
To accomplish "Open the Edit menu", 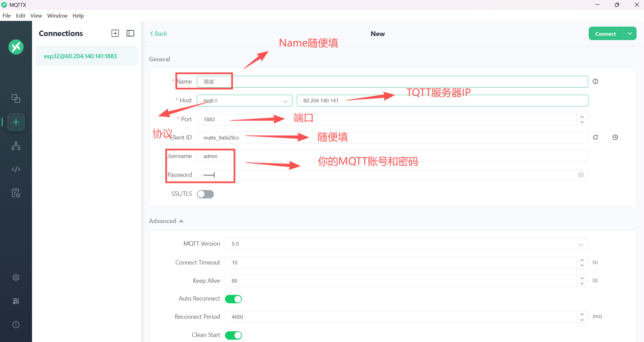I will (x=21, y=16).
